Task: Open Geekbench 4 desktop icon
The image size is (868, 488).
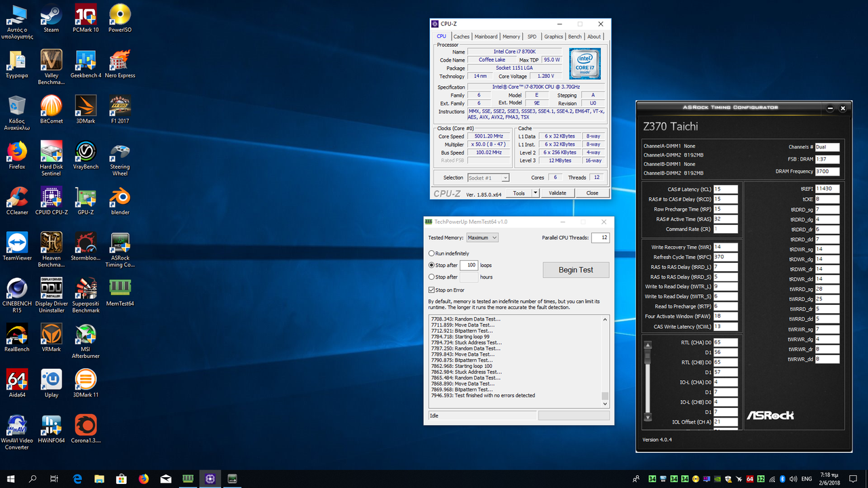Action: click(85, 64)
